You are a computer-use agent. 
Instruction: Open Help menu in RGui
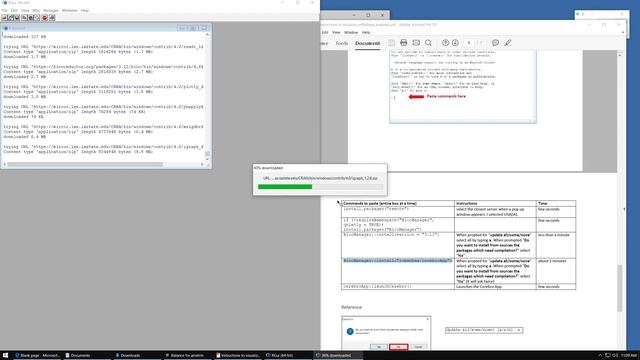84,10
